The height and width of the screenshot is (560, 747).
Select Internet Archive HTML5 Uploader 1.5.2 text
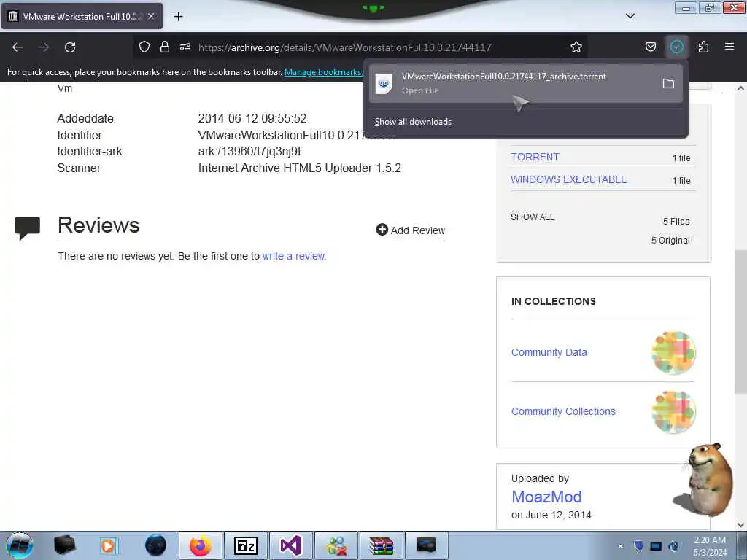299,168
